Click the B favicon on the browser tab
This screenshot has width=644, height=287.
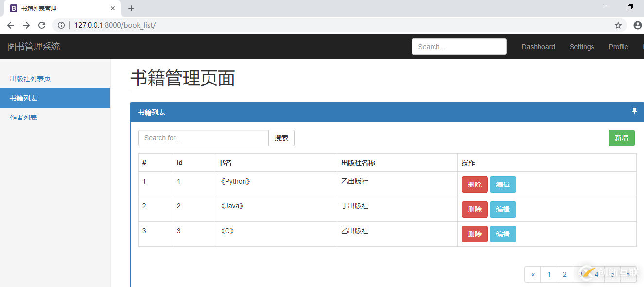point(13,8)
